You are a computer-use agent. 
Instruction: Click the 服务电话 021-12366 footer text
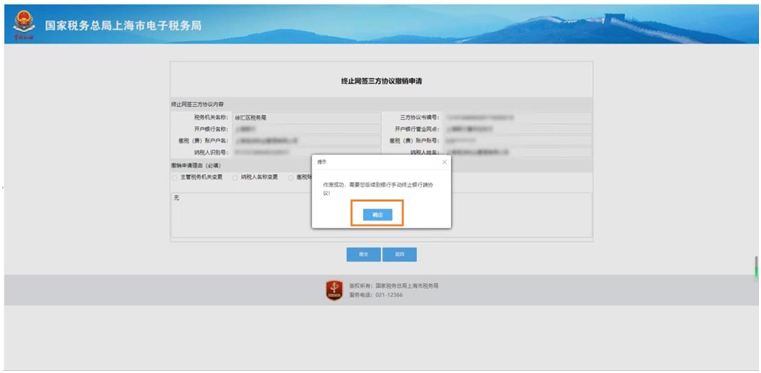[x=376, y=295]
